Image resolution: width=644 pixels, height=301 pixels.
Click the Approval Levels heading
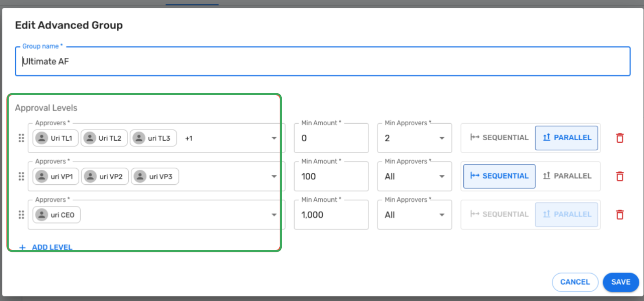pyautogui.click(x=46, y=108)
